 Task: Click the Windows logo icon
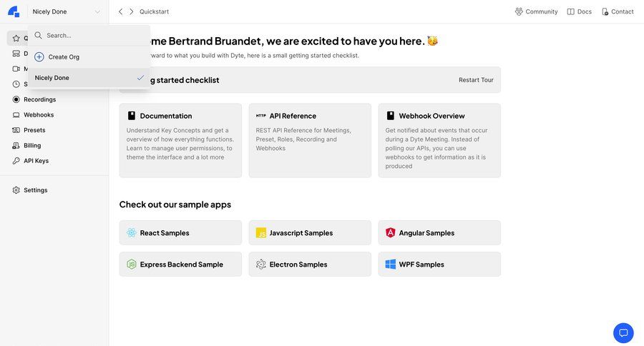(x=391, y=265)
